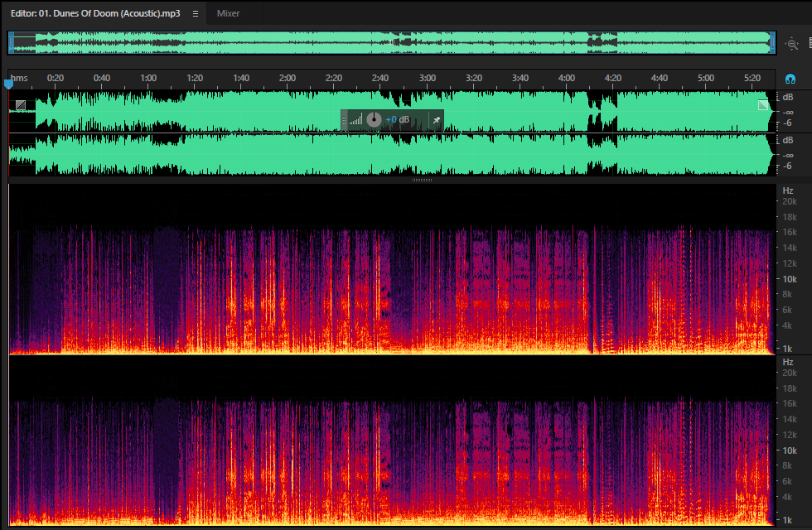Image resolution: width=812 pixels, height=530 pixels.
Task: Click the +0 dB value in HUD
Action: (x=397, y=119)
